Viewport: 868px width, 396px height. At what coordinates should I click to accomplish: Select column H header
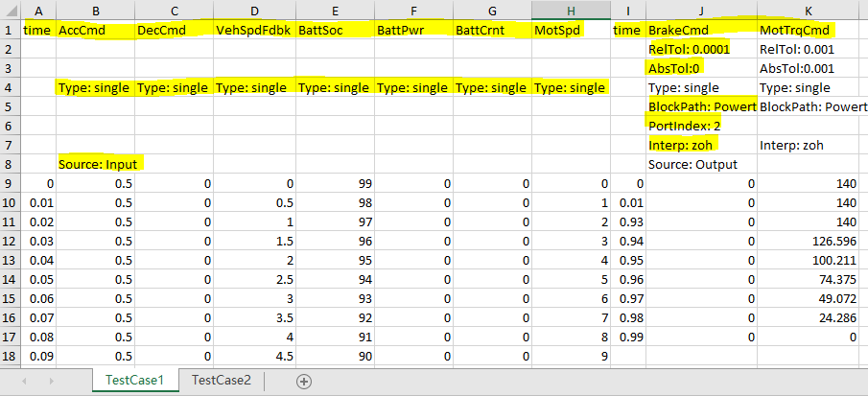point(570,10)
